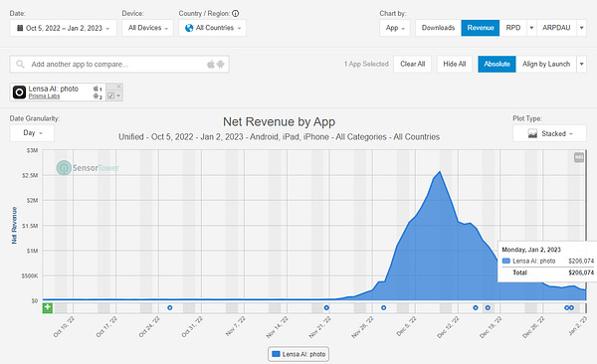Expand the arrow next to RPD
The image size is (597, 364).
point(531,28)
